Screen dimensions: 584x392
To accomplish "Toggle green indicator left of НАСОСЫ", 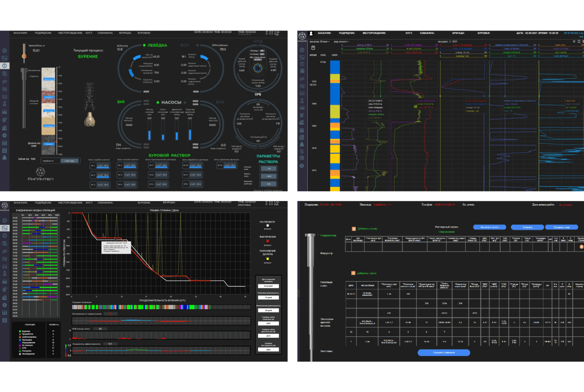I will [x=158, y=103].
